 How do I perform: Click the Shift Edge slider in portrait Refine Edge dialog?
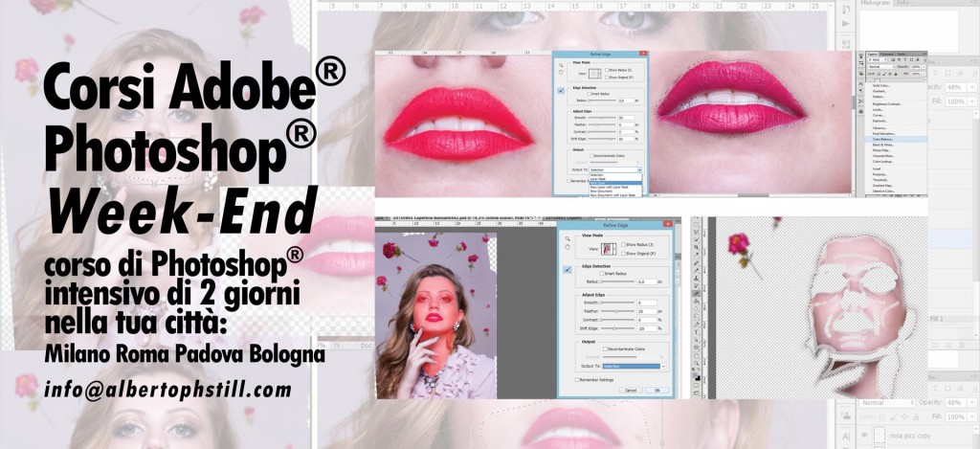(x=617, y=328)
